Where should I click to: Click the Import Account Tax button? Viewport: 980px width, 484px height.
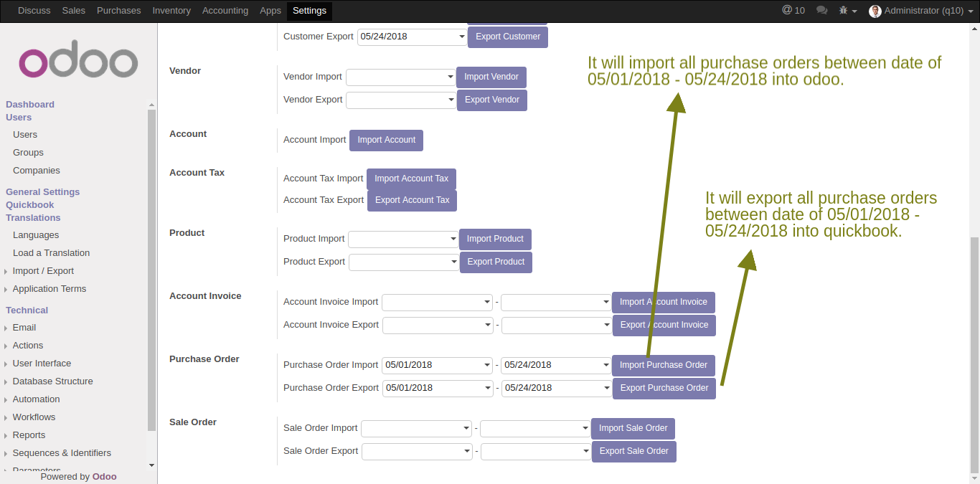(411, 179)
